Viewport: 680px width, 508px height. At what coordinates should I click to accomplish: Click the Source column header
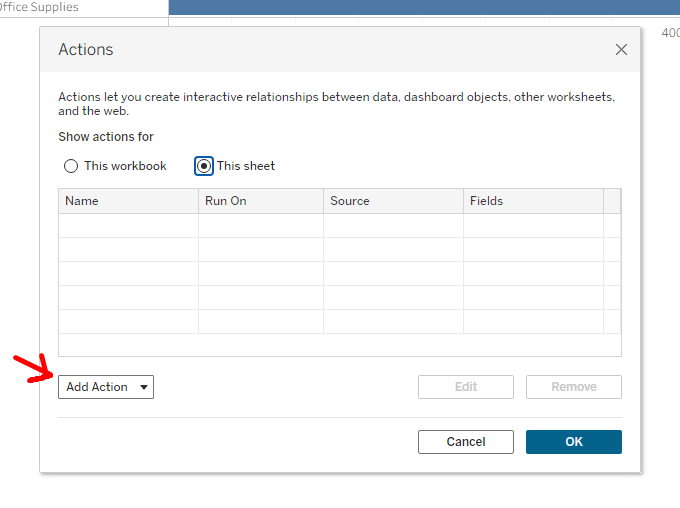pyautogui.click(x=393, y=201)
